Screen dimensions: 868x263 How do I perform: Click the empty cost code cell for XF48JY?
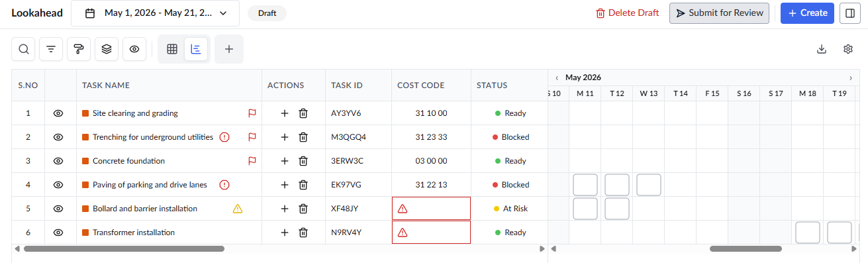431,209
